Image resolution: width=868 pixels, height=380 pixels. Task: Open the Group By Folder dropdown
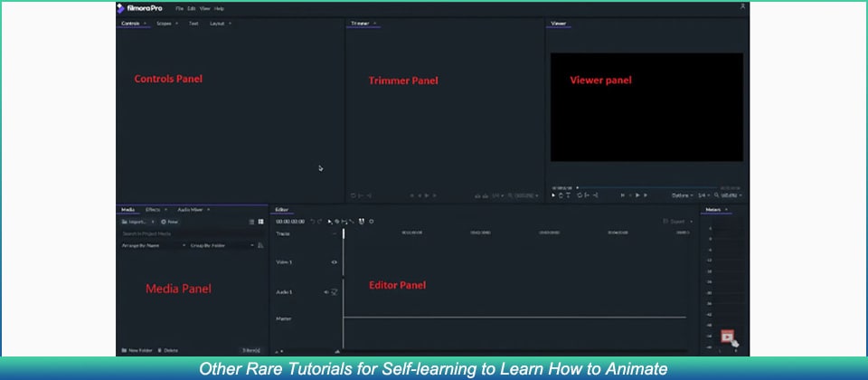click(222, 245)
